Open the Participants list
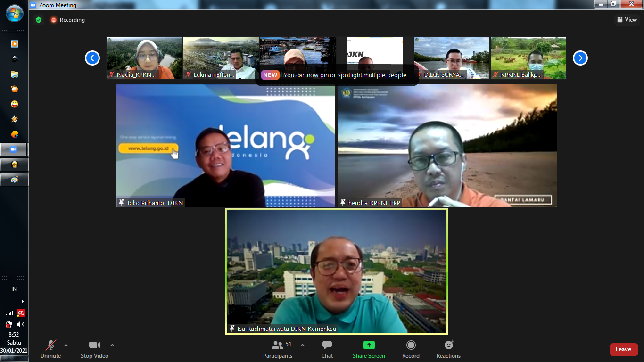 coord(278,349)
